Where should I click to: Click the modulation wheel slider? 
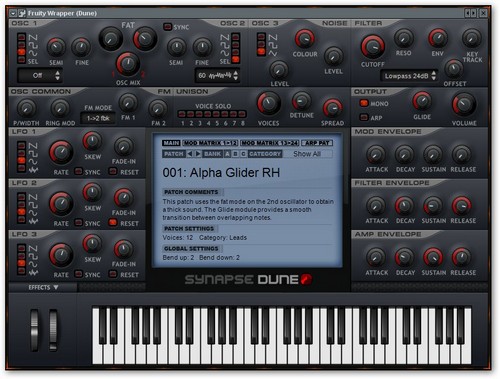click(x=53, y=330)
